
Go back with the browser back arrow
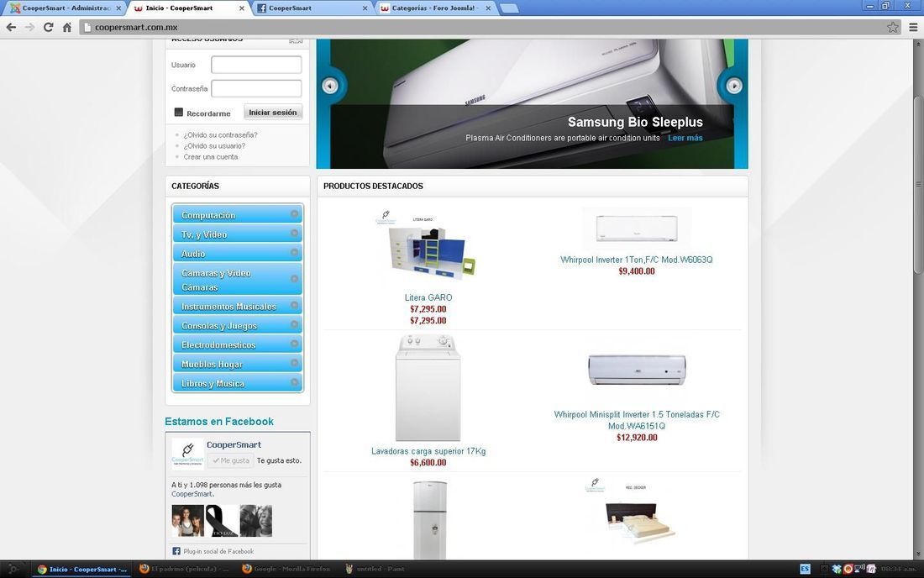pyautogui.click(x=11, y=27)
